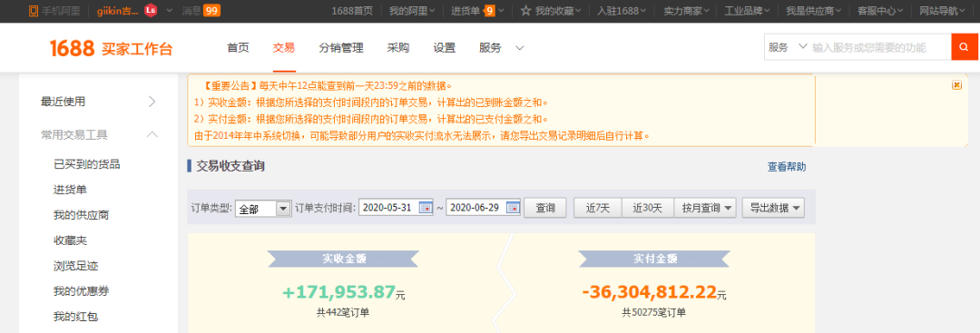980x333 pixels.
Task: Click the 查询 button
Action: click(x=545, y=208)
